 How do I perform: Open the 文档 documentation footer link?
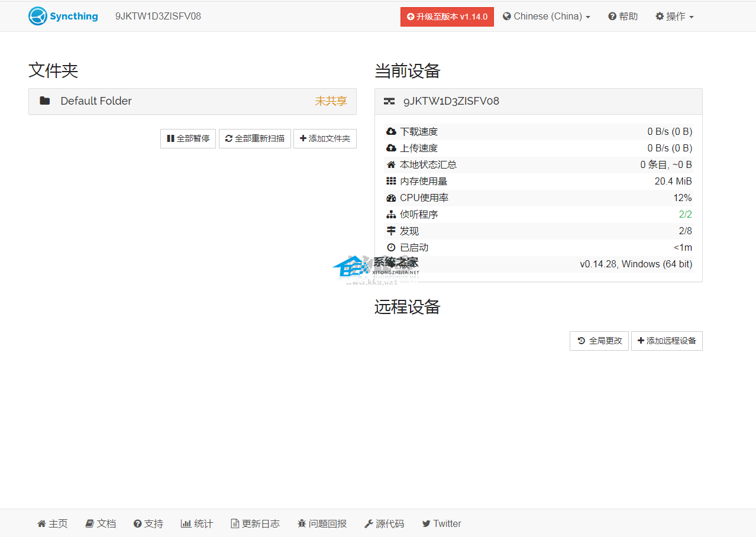point(101,523)
